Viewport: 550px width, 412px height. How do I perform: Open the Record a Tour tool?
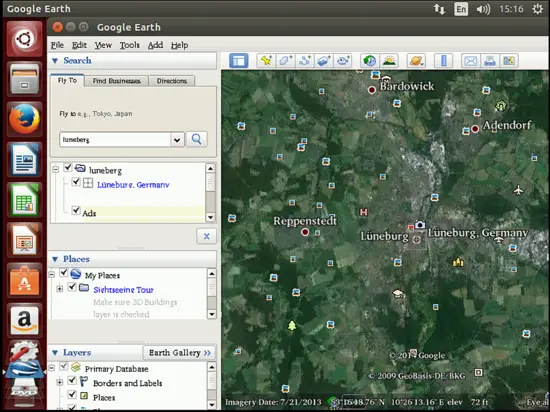point(343,61)
